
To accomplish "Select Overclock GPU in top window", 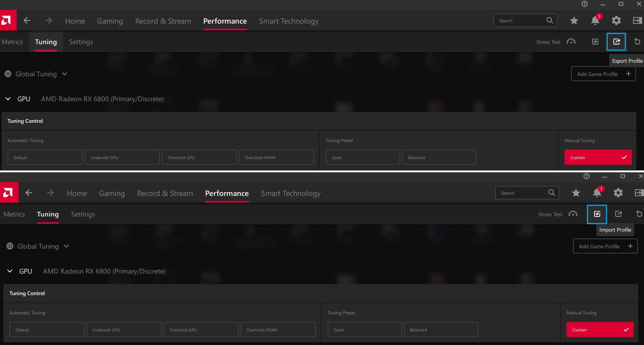I will tap(199, 157).
